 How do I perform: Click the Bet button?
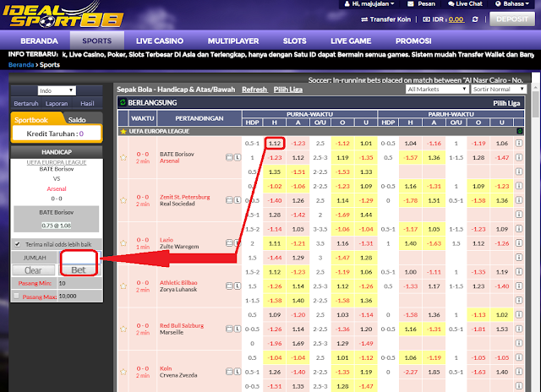[79, 270]
